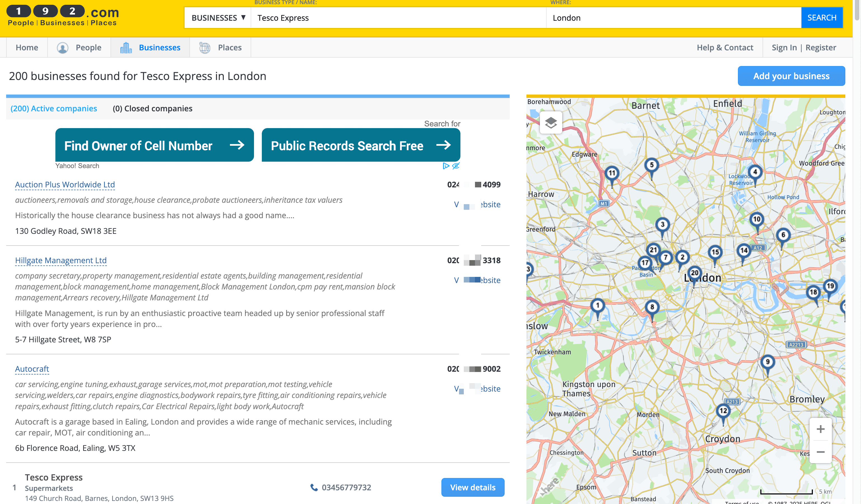Click the London location input field

[x=673, y=18]
